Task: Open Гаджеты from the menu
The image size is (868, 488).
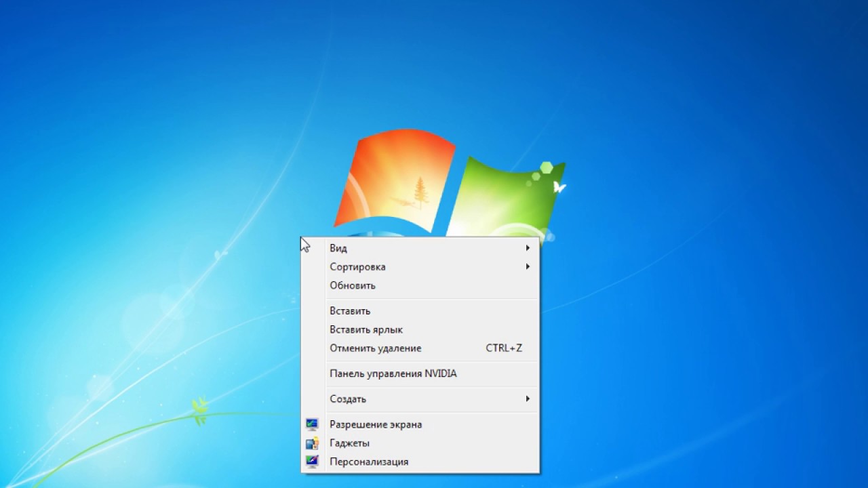Action: point(420,443)
